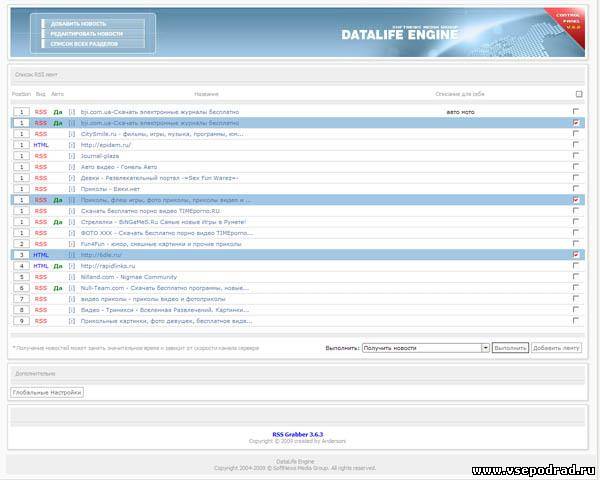Follow the 'RSS Grabber 3.6.3' link
This screenshot has width=600, height=480.
[297, 434]
